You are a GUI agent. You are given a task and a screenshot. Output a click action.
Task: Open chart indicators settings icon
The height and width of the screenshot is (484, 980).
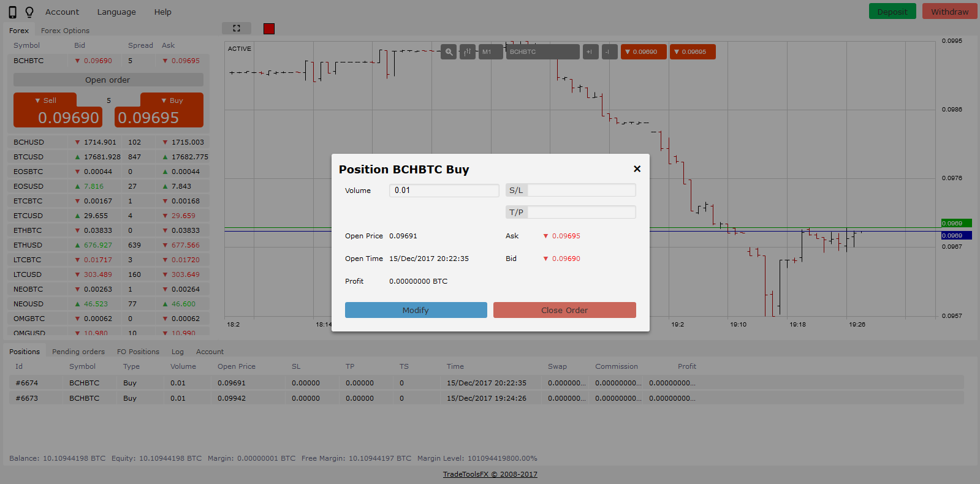point(468,52)
